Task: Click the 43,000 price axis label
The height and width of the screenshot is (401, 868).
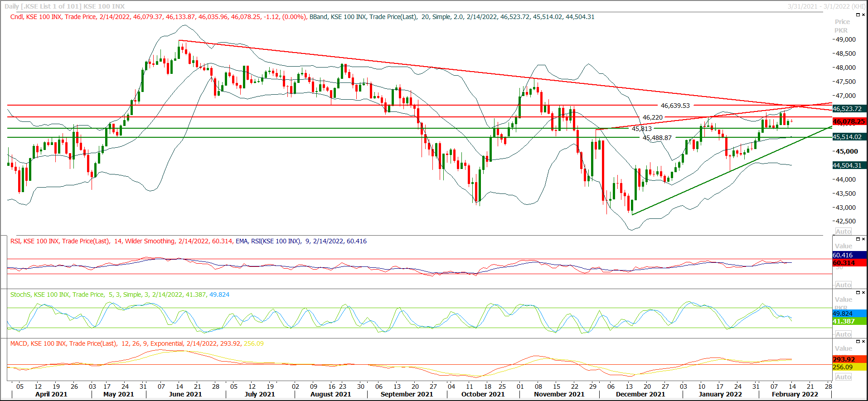Action: [x=846, y=208]
